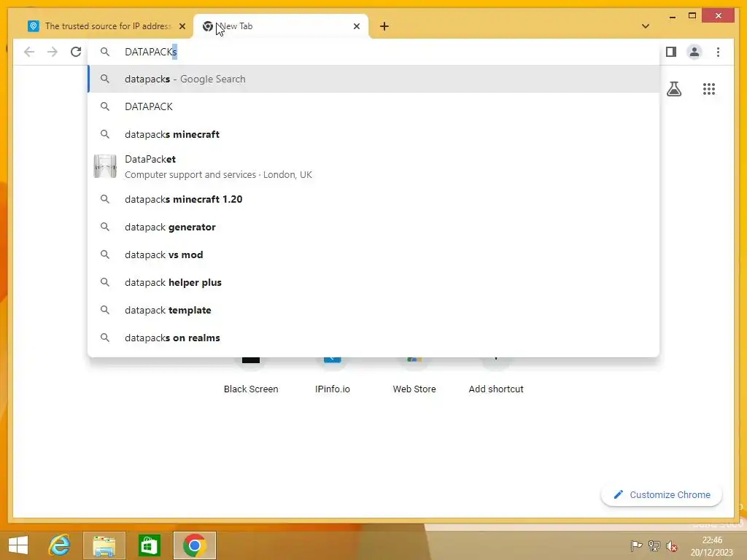
Task: Open the Chrome three-dot menu
Action: click(x=718, y=52)
